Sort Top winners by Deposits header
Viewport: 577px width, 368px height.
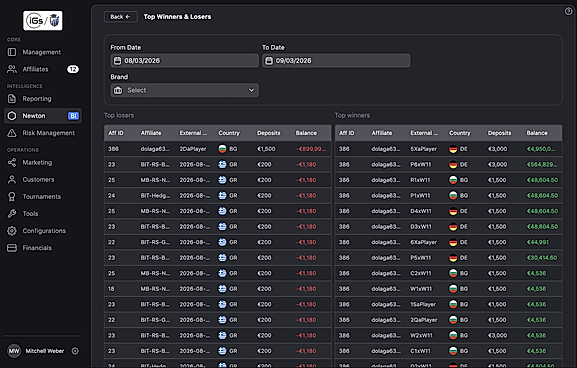click(499, 133)
